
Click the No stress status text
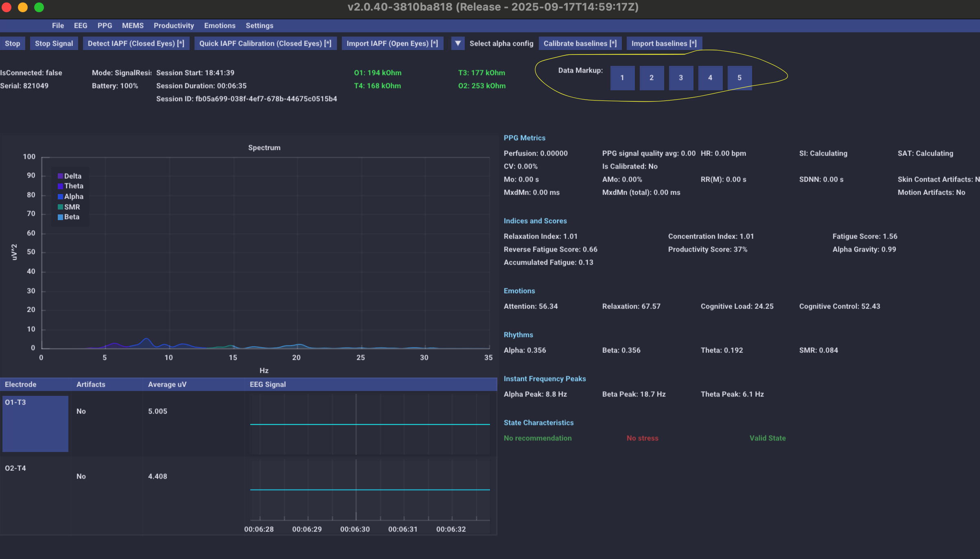643,438
